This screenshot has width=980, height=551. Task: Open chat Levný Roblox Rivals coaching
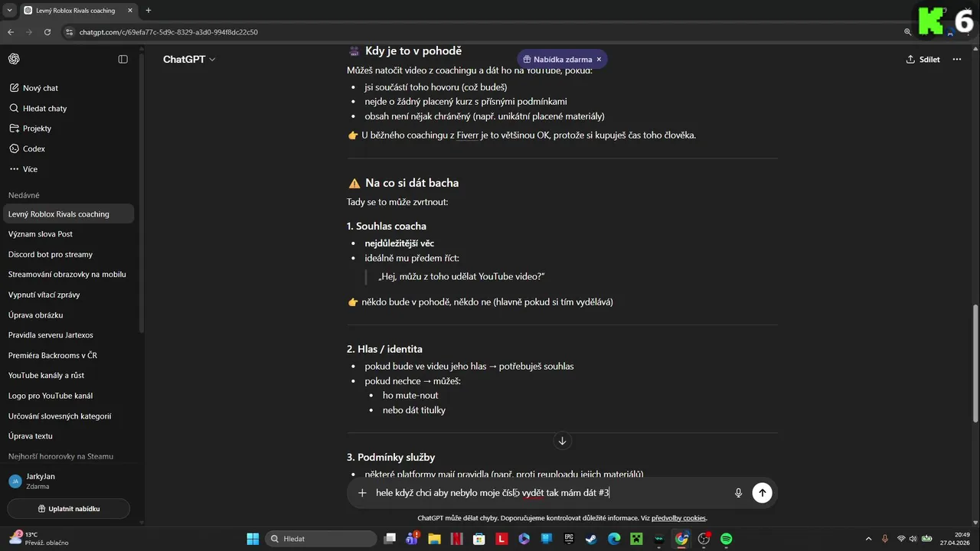pos(69,214)
